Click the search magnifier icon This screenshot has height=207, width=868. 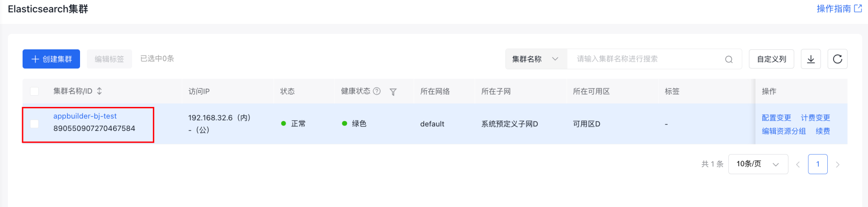(x=729, y=59)
